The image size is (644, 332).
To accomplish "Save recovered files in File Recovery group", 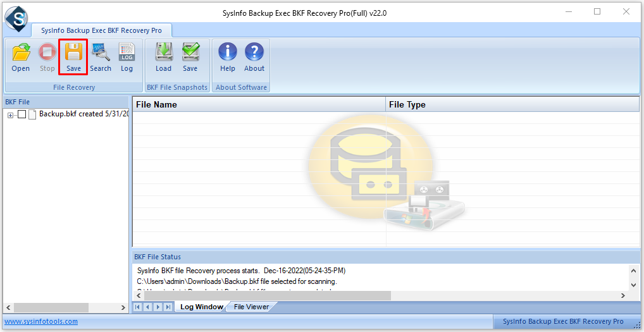I will pos(73,58).
